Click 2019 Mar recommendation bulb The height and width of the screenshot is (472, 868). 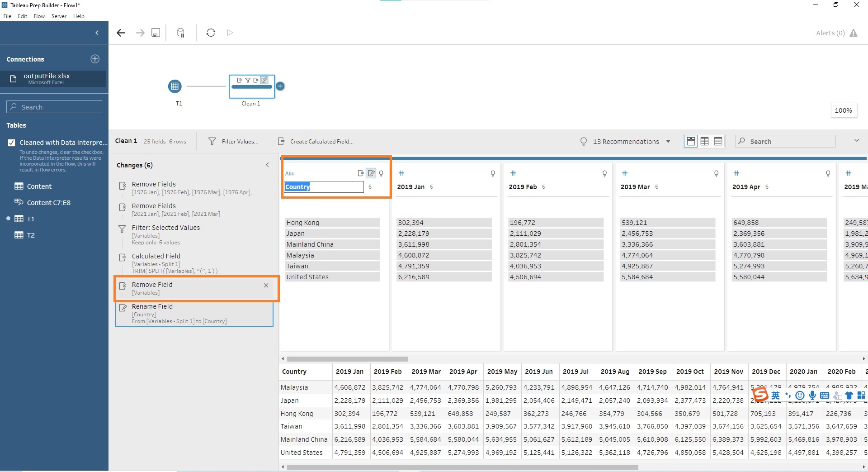coord(716,173)
